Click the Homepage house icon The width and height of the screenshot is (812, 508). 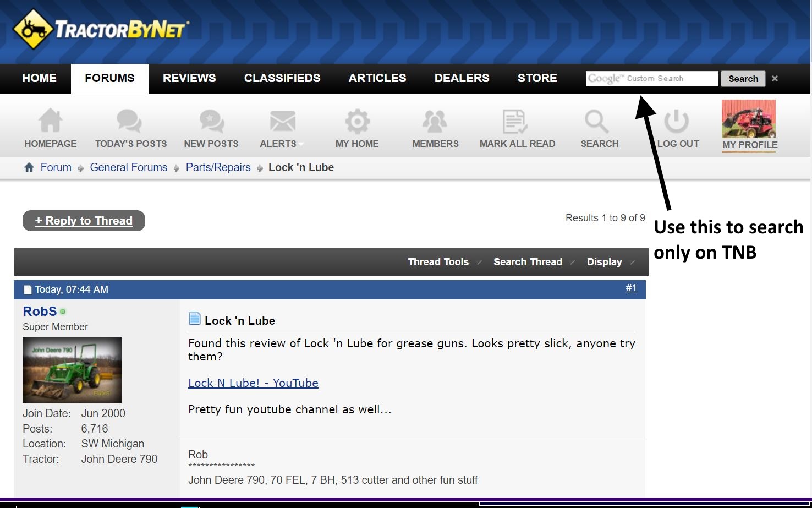point(50,121)
